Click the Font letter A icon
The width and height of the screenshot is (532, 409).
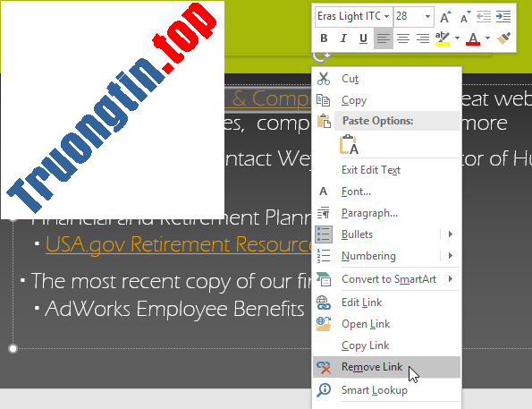(324, 192)
